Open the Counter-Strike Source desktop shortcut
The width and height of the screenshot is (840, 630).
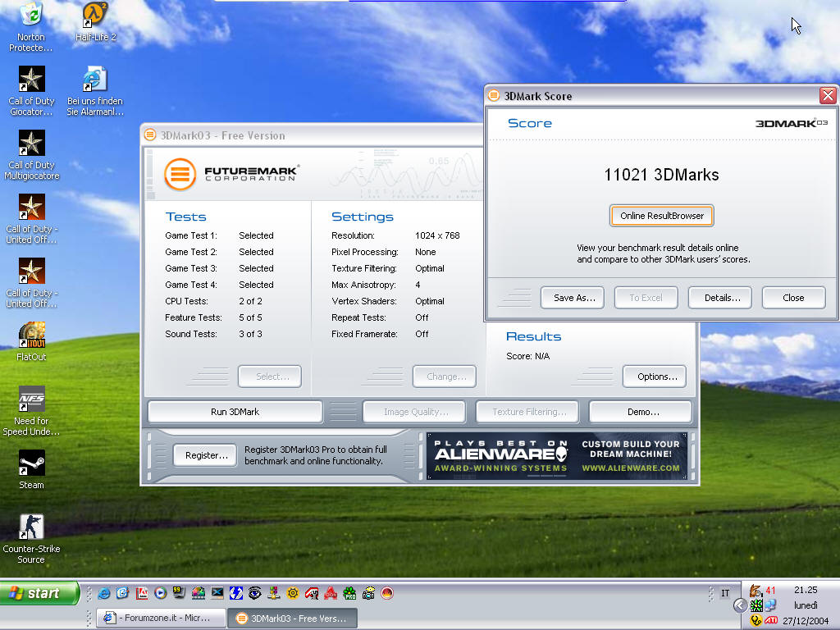click(31, 539)
